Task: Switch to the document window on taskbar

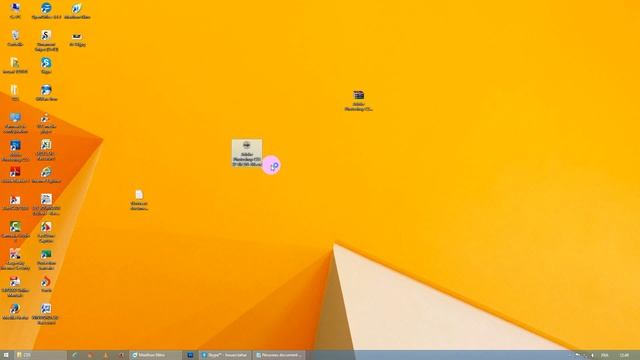Action: click(279, 355)
